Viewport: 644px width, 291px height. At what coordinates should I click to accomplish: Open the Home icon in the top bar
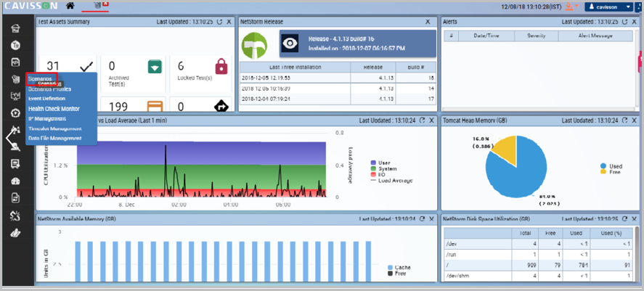pyautogui.click(x=70, y=6)
